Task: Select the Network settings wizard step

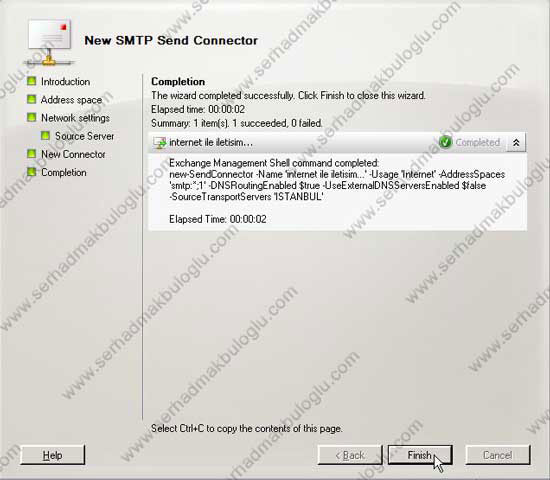Action: [x=75, y=118]
